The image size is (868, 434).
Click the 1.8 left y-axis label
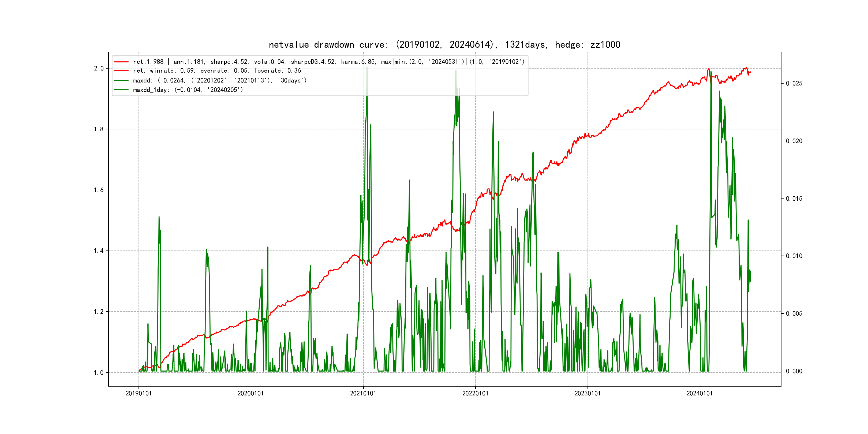coord(99,129)
